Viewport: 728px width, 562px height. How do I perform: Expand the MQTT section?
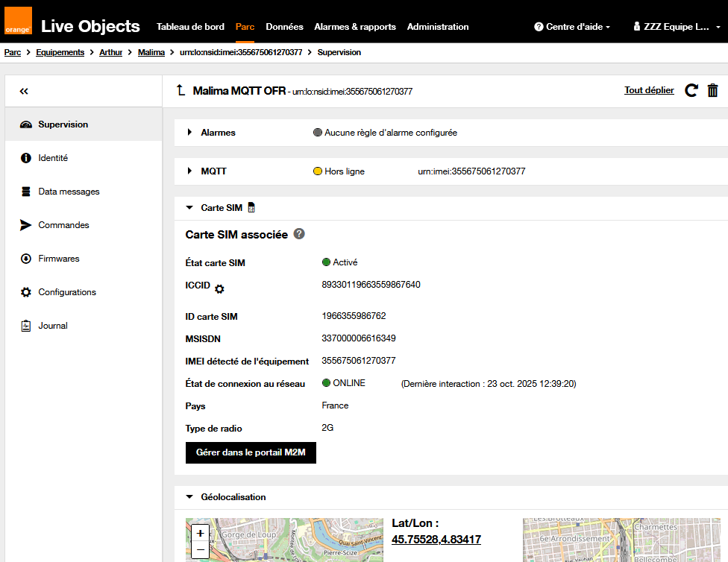(189, 171)
